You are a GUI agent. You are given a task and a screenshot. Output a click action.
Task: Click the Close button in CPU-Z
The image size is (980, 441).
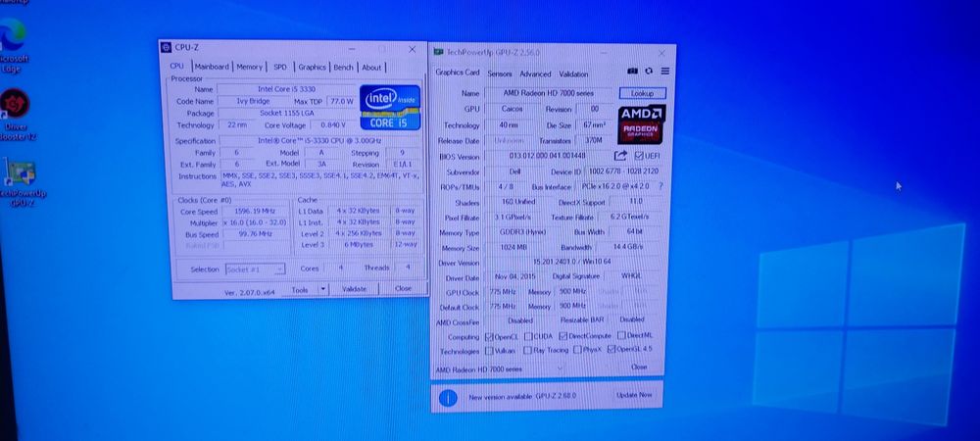click(x=403, y=288)
